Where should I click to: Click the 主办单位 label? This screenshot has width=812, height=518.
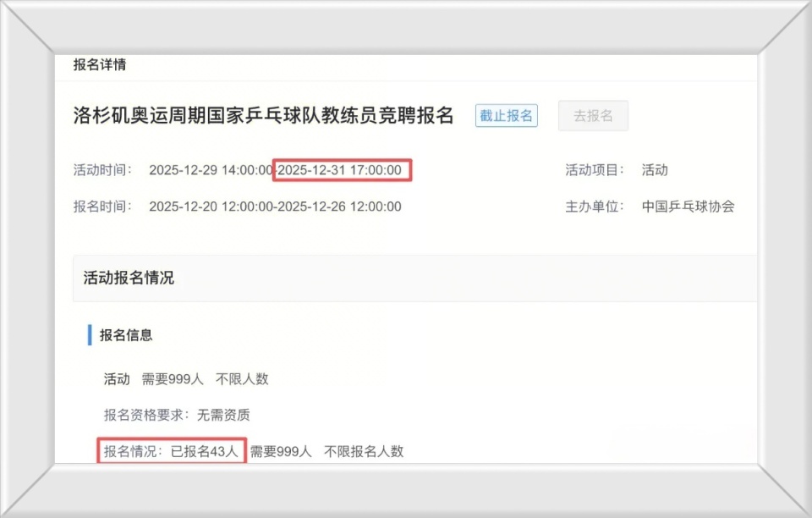595,207
